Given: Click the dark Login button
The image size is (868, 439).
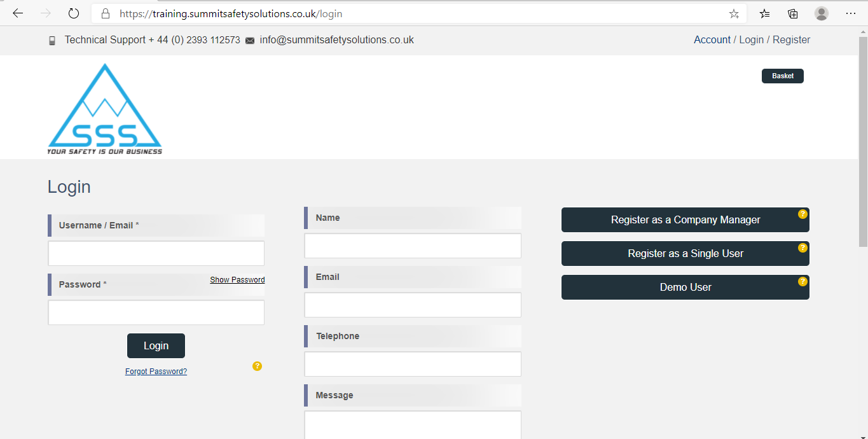Looking at the screenshot, I should click(156, 345).
